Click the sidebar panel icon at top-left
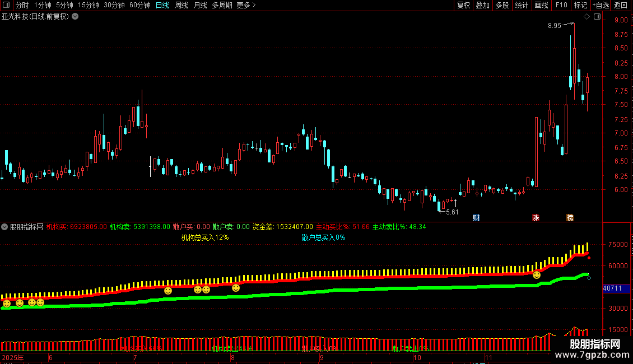Viewport: 633px width, 364px height. pyautogui.click(x=6, y=5)
